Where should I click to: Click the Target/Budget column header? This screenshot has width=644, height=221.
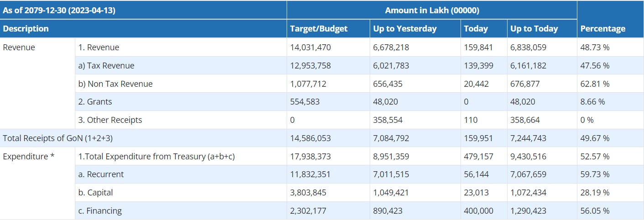tap(319, 29)
